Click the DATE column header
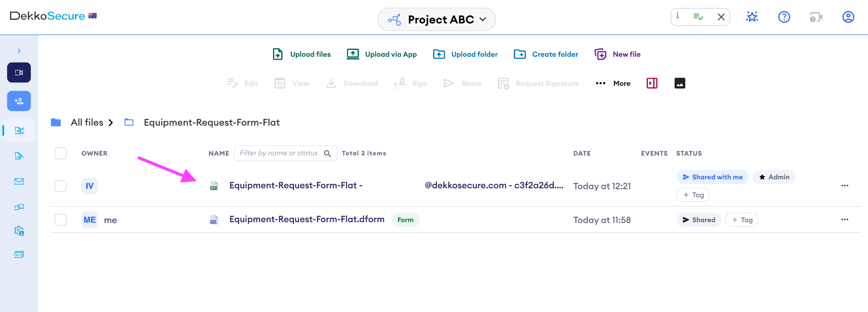 [x=582, y=153]
